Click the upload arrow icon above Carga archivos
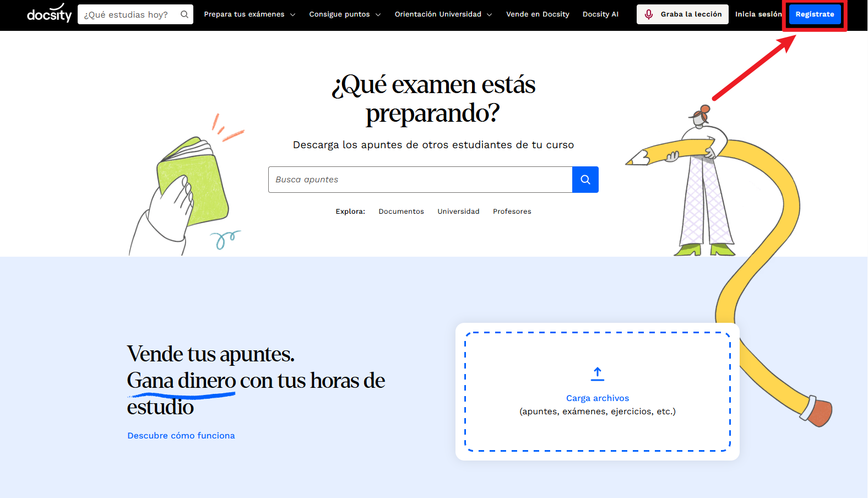 598,374
